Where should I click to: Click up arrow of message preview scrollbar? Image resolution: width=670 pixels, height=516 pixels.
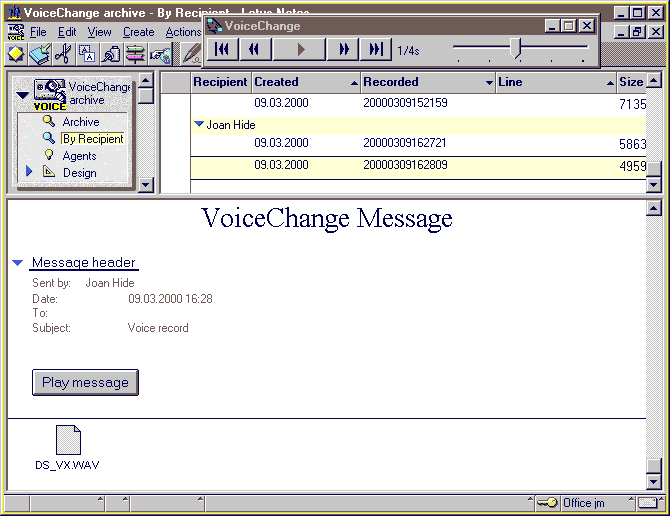(654, 208)
